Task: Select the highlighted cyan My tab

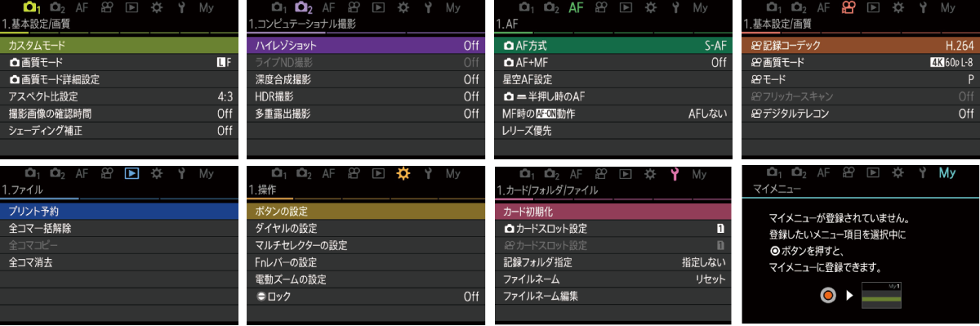Action: [x=947, y=173]
